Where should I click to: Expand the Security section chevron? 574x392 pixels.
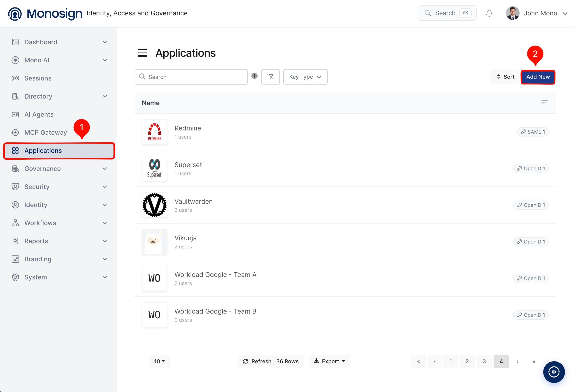(x=105, y=187)
